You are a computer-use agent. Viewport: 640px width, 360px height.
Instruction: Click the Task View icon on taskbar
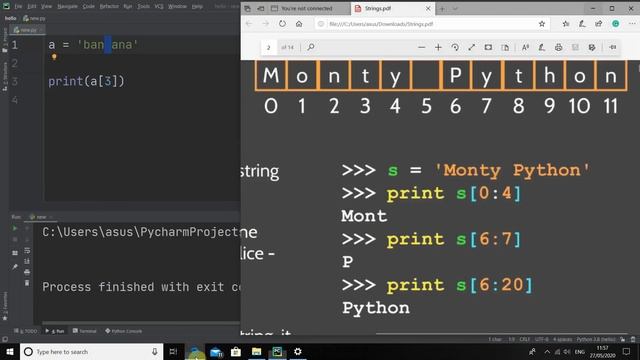coord(173,351)
